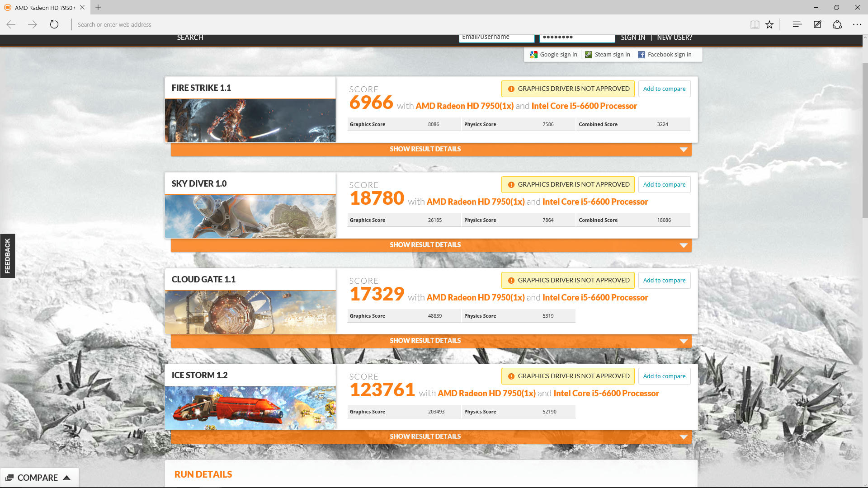
Task: Click Ice Storm driver not approved warning
Action: (568, 376)
